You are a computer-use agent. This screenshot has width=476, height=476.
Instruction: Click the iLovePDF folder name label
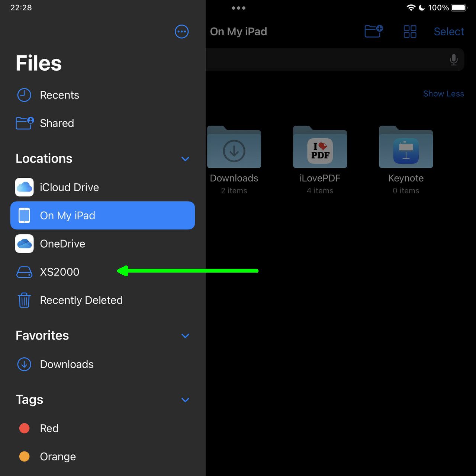coord(320,178)
